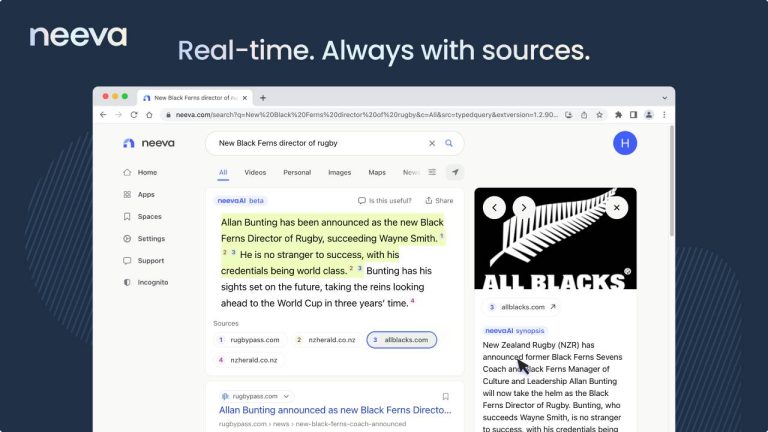Switch to the Personal tab

click(297, 172)
